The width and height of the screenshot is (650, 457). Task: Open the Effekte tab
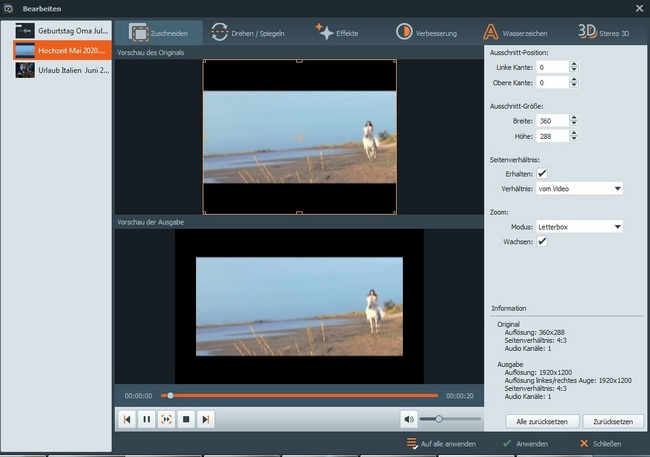click(x=338, y=32)
